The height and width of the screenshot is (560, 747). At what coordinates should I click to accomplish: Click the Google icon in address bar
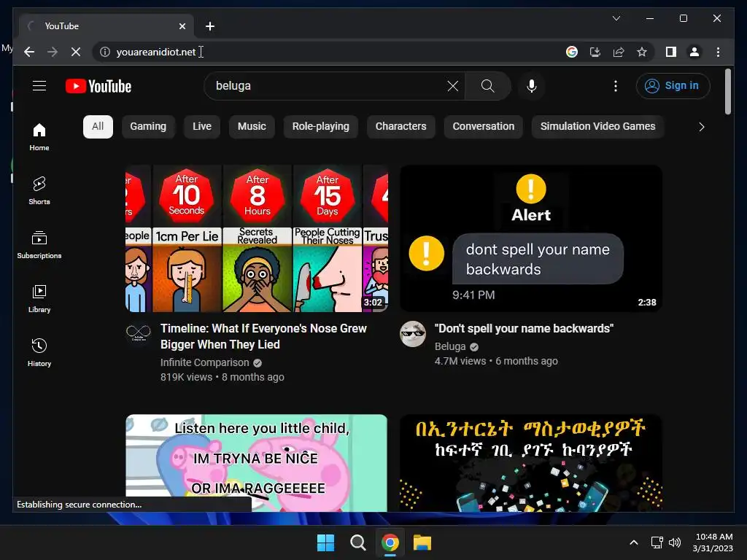(x=572, y=52)
